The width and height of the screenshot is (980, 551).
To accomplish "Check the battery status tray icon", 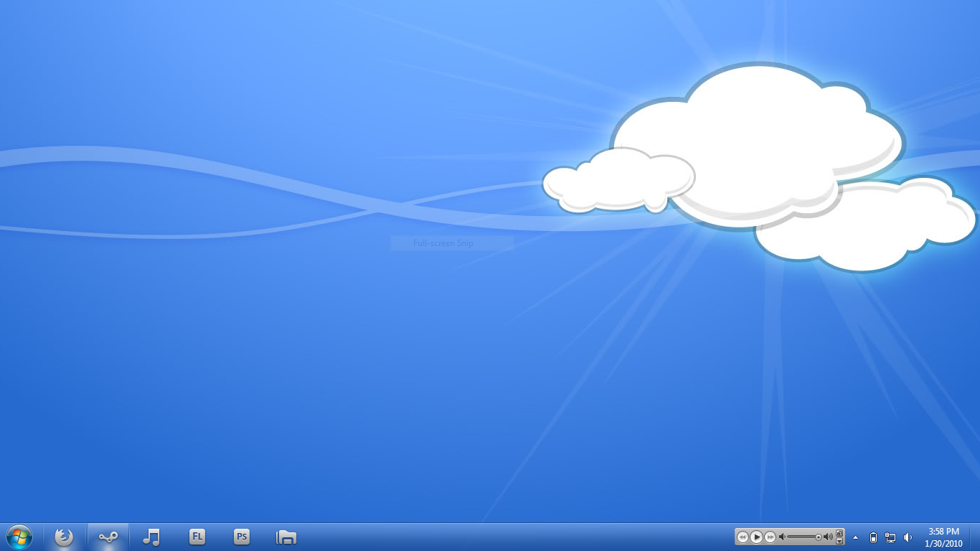I will (873, 537).
